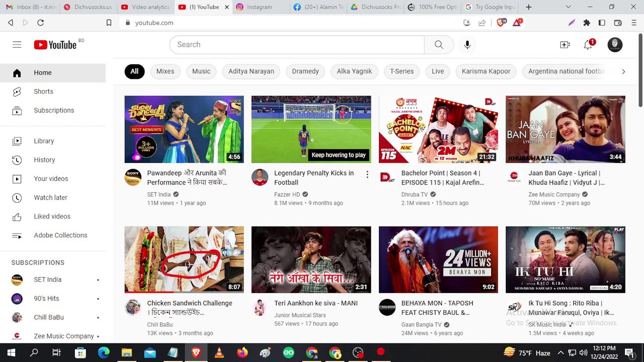644x362 pixels.
Task: Open the Gaan Bangla TV channel avatar
Action: 387,307
